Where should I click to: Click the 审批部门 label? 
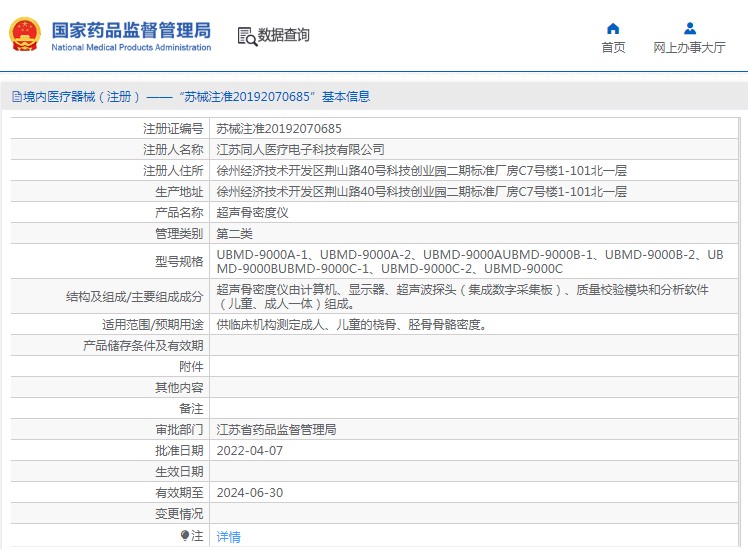coord(179,430)
